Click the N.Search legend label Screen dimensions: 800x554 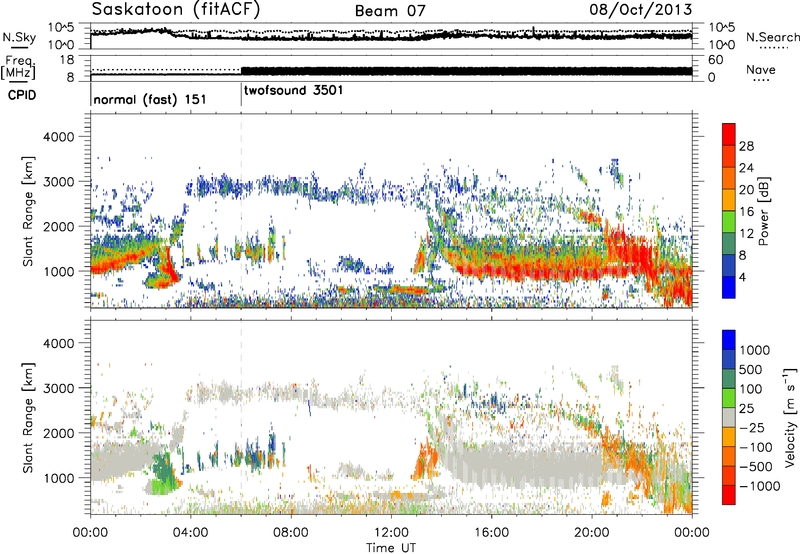tap(772, 37)
